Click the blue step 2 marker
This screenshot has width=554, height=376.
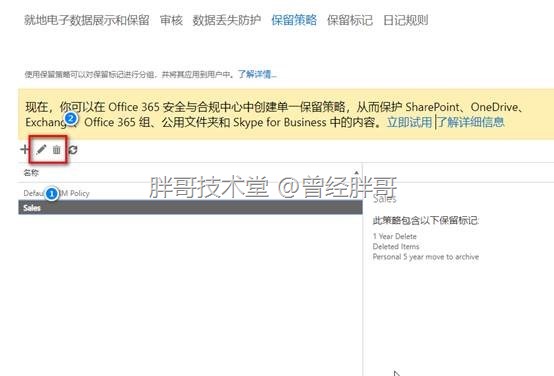(71, 118)
